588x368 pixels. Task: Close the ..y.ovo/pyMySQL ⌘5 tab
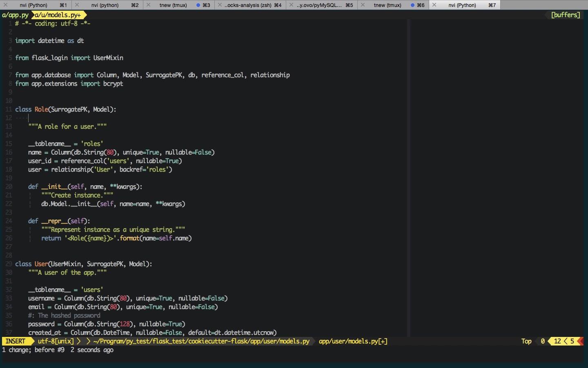click(291, 5)
